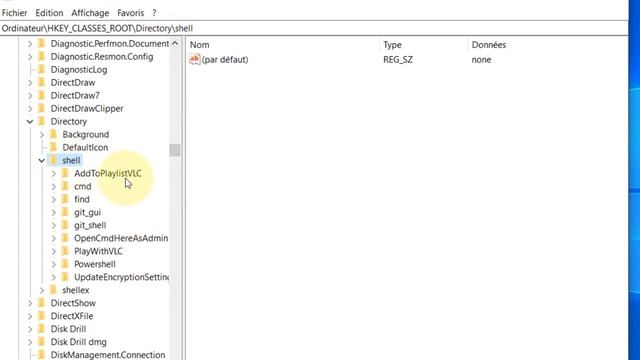Open the Fichier menu
640x360 pixels.
[14, 13]
